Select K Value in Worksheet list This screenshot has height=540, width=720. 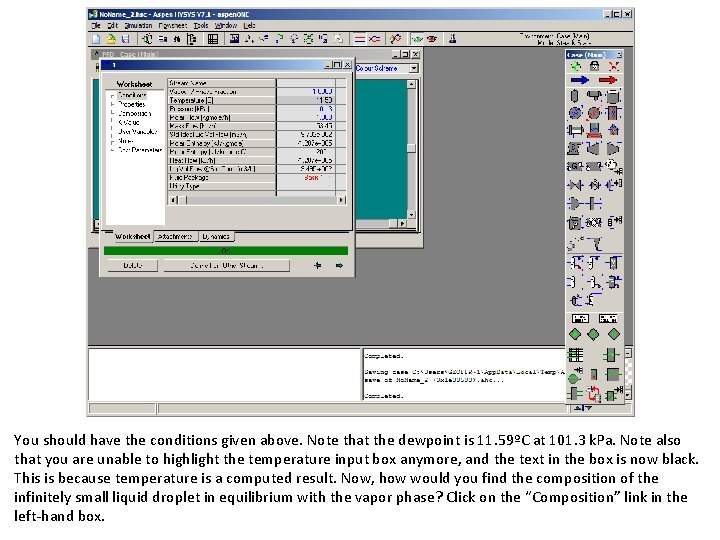pos(129,123)
